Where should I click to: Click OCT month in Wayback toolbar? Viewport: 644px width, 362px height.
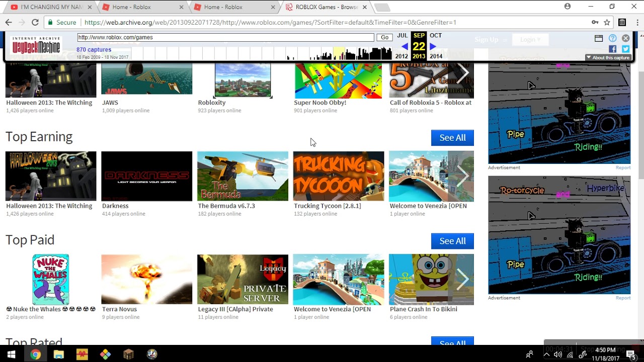(x=436, y=36)
